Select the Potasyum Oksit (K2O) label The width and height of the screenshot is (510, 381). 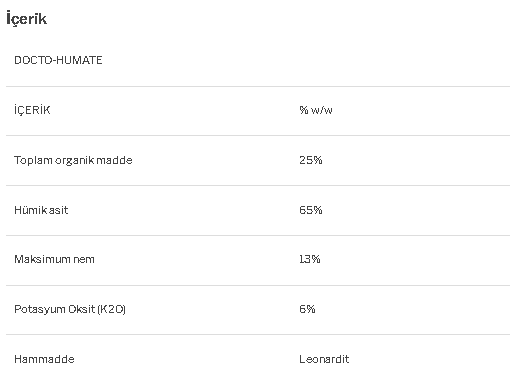(x=70, y=309)
